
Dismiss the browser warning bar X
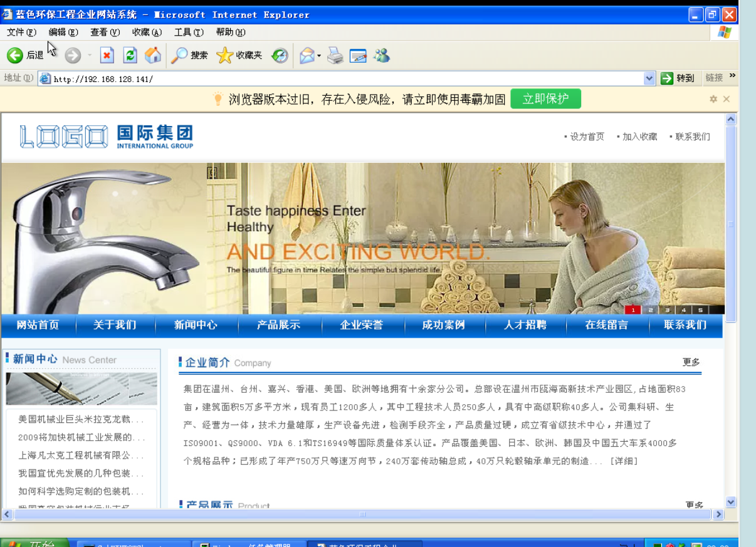coord(727,99)
